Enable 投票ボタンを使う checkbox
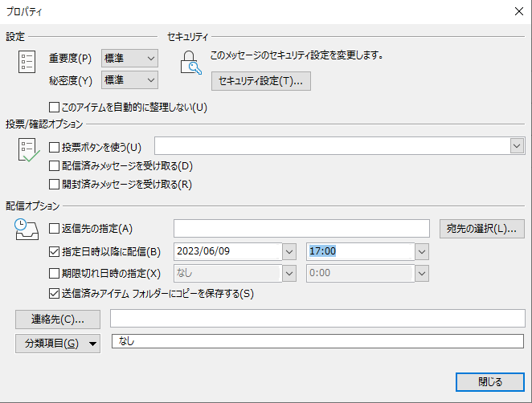The image size is (532, 403). coord(54,148)
